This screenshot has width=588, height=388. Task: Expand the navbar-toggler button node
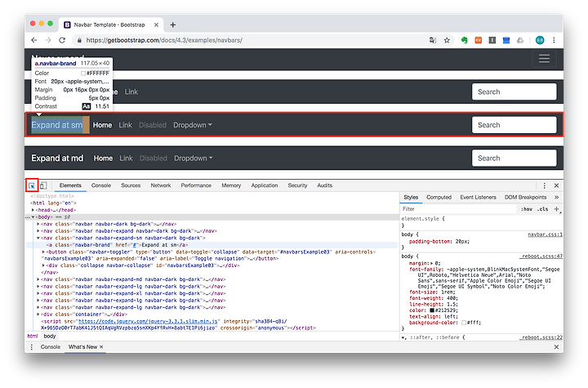click(43, 252)
